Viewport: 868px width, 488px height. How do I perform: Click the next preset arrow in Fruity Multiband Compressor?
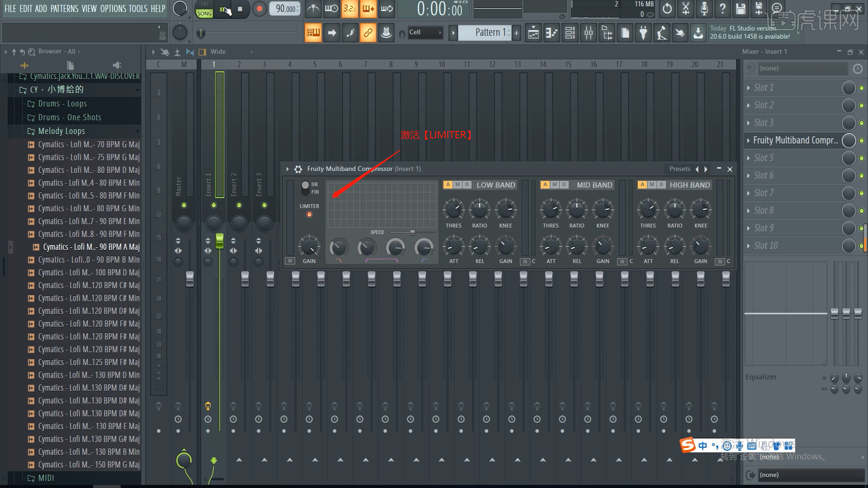[706, 169]
